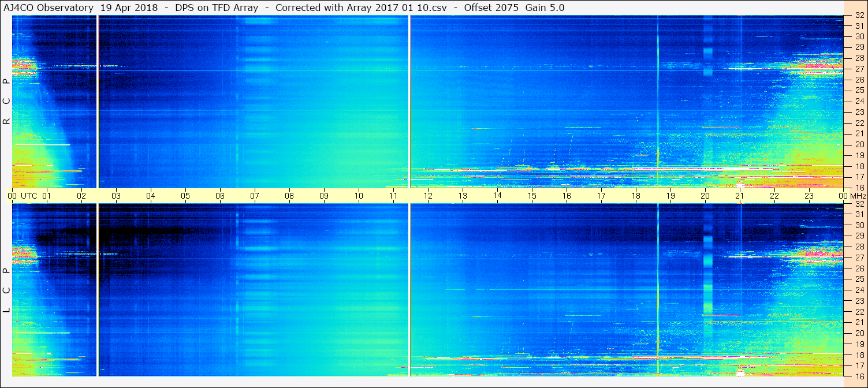Viewport: 868px width, 388px height.
Task: Click the 21 MHz tick on LCP panel
Action: [859, 322]
